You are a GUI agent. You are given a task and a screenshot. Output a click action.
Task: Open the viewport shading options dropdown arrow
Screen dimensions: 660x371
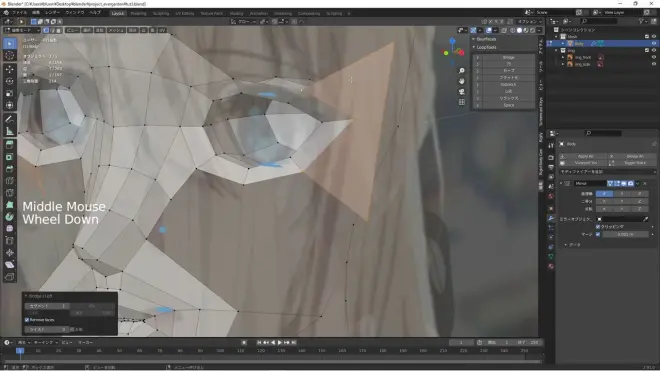539,30
